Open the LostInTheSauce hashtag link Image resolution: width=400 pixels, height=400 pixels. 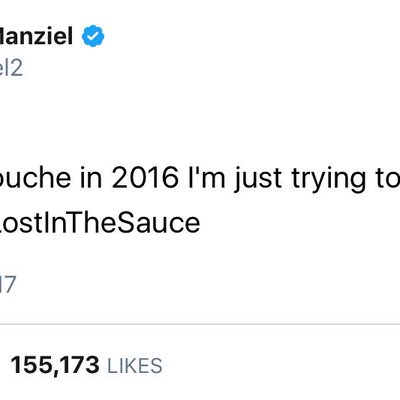click(100, 223)
